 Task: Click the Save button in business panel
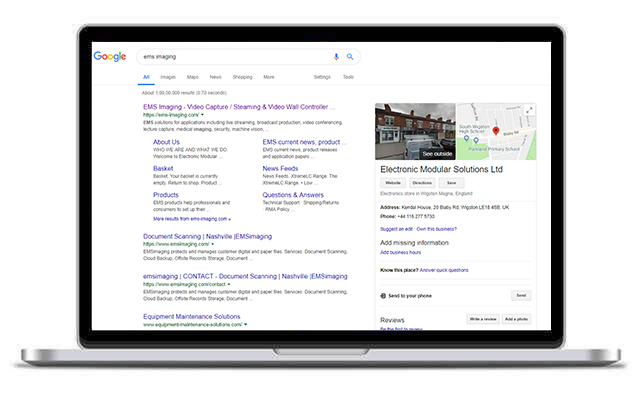point(451,183)
